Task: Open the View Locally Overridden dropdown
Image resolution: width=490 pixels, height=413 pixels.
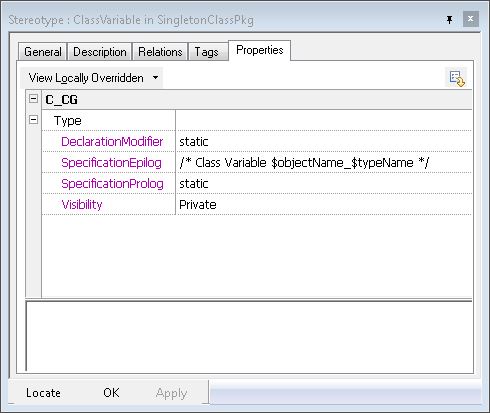Action: click(92, 78)
